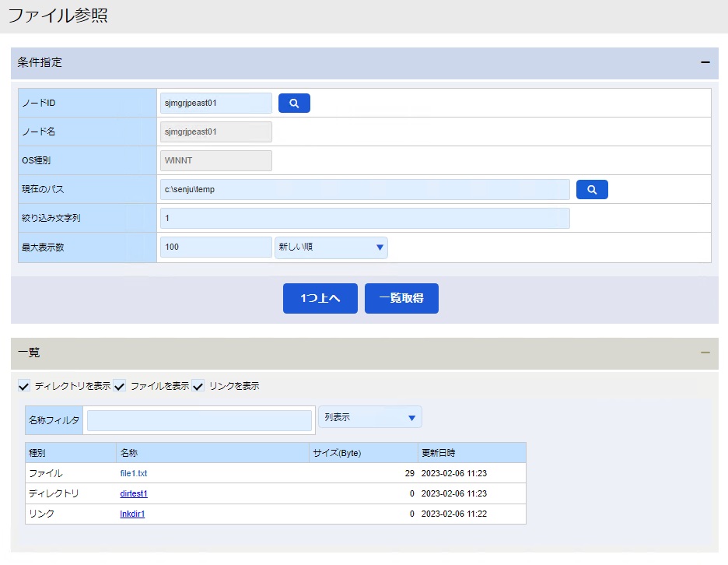Focus the 絞り込み文字列 input field
Image resolution: width=728 pixels, height=565 pixels.
click(365, 219)
